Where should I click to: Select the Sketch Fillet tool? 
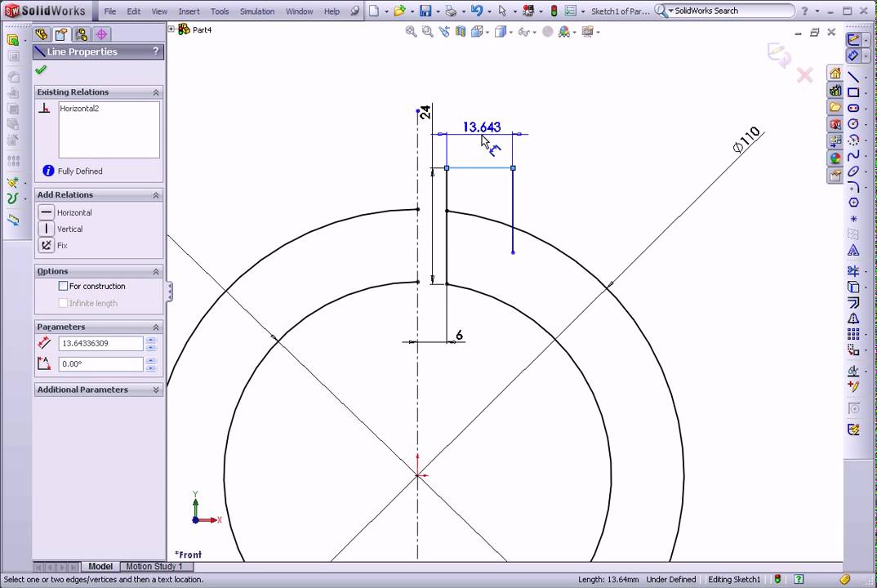[x=853, y=187]
